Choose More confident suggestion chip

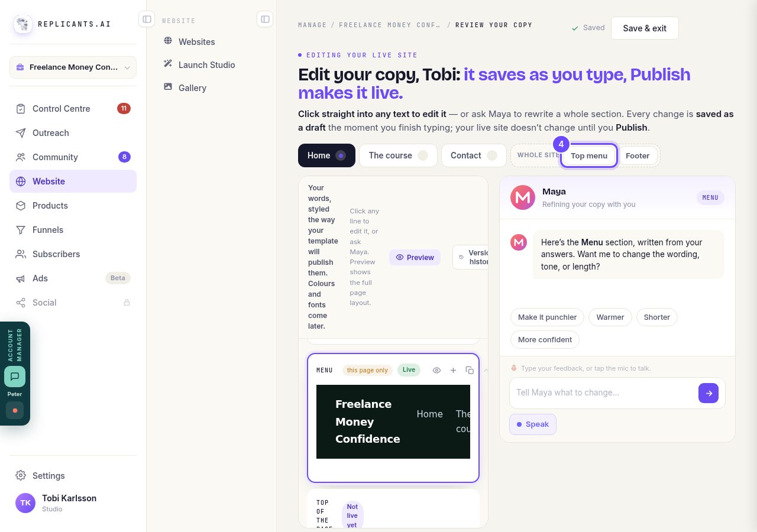tap(545, 339)
